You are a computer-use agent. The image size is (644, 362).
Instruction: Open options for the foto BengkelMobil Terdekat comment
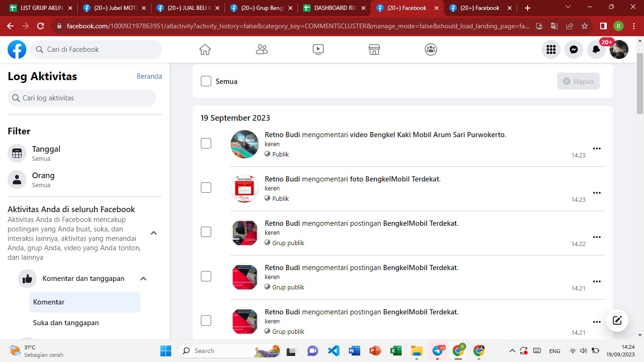tap(597, 193)
